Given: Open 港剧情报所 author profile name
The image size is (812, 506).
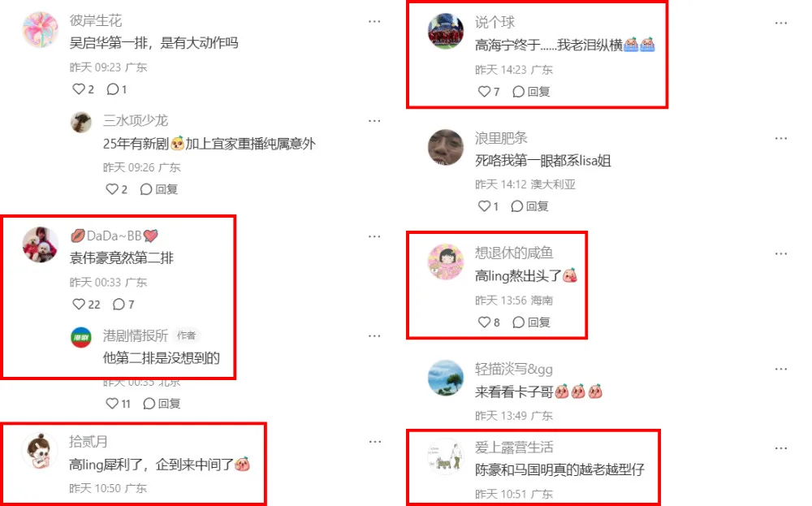Looking at the screenshot, I should tap(135, 335).
